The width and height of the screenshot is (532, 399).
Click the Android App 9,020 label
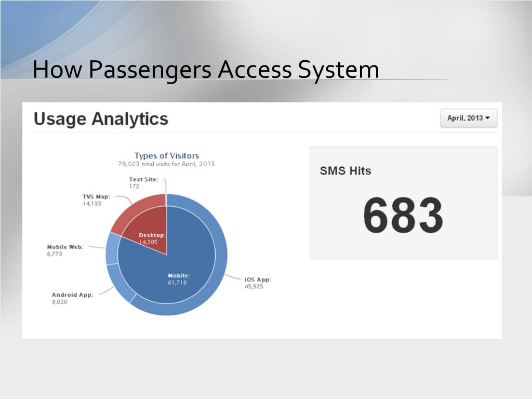[x=72, y=298]
